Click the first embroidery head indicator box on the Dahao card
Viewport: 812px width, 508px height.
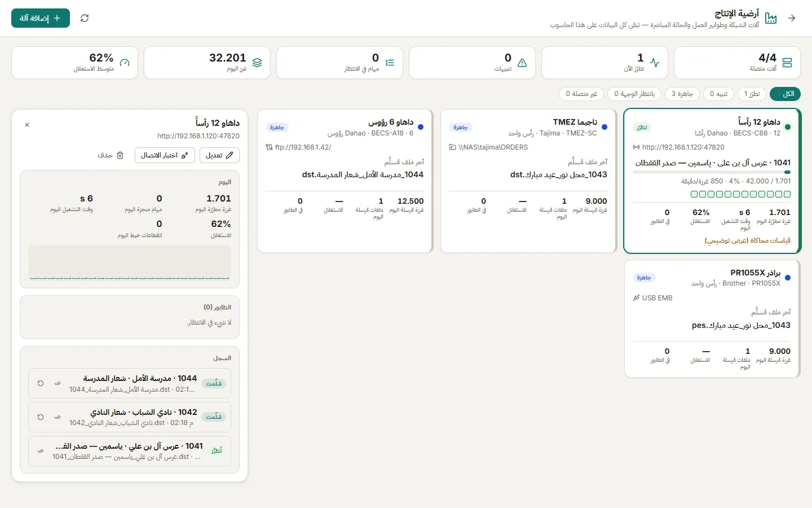coord(787,194)
